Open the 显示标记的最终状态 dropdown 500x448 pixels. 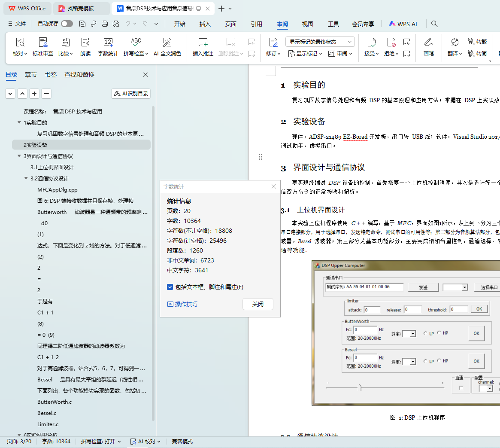click(320, 42)
